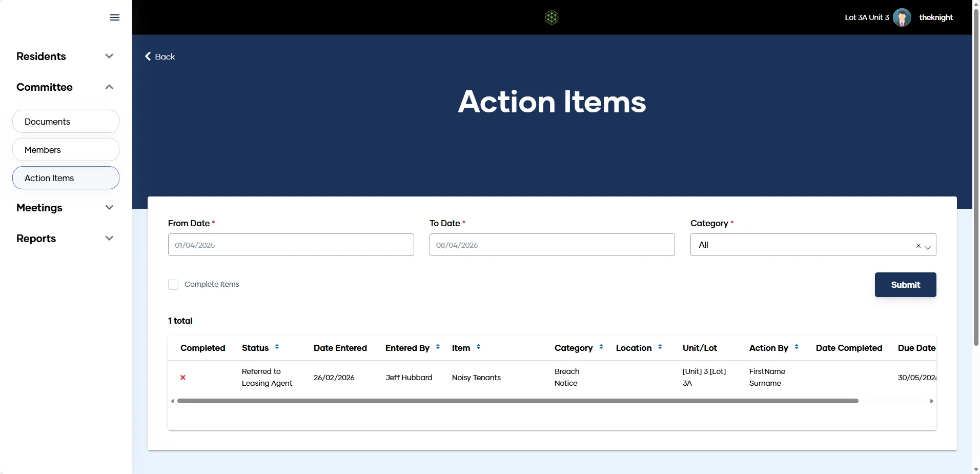Image resolution: width=980 pixels, height=474 pixels.
Task: Open the user avatar profile picture
Action: 902,17
